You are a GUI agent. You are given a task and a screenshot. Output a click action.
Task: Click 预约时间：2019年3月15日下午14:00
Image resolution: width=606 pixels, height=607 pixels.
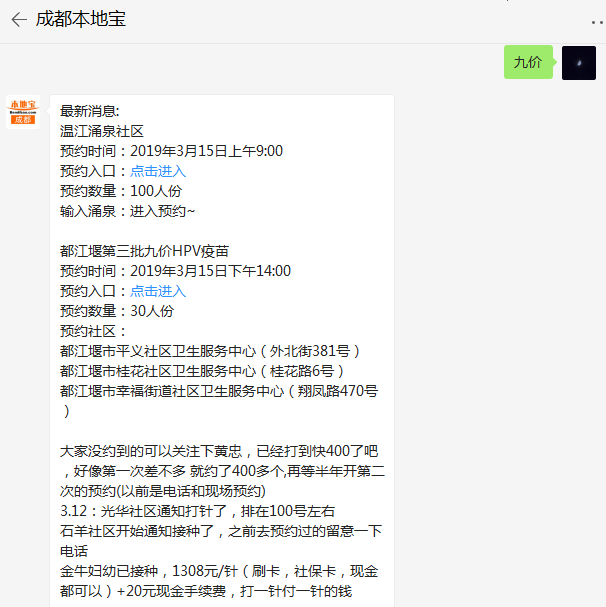tap(175, 271)
